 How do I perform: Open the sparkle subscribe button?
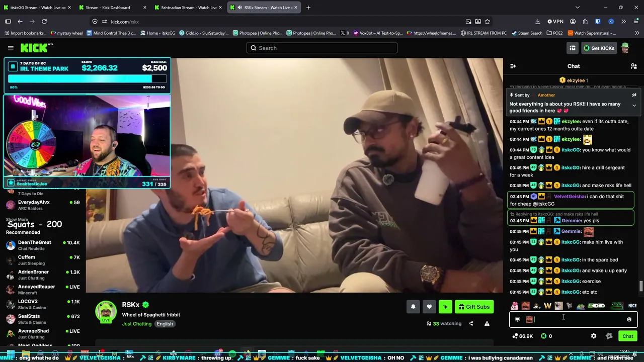coord(445,307)
